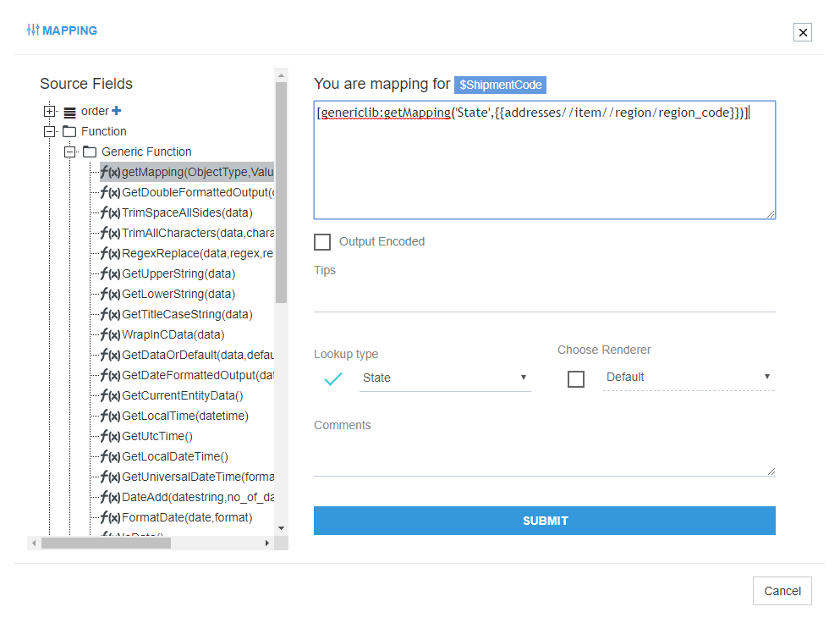
Task: Click the plus icon next to order
Action: pos(117,111)
